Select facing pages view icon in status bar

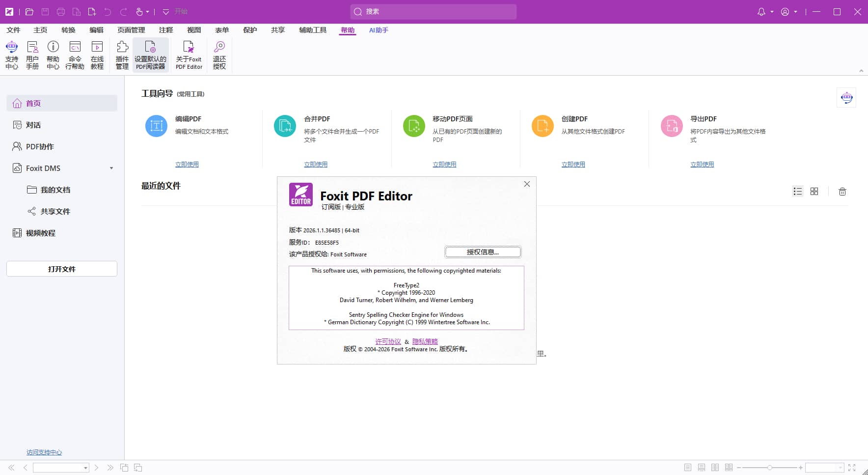[x=715, y=468]
